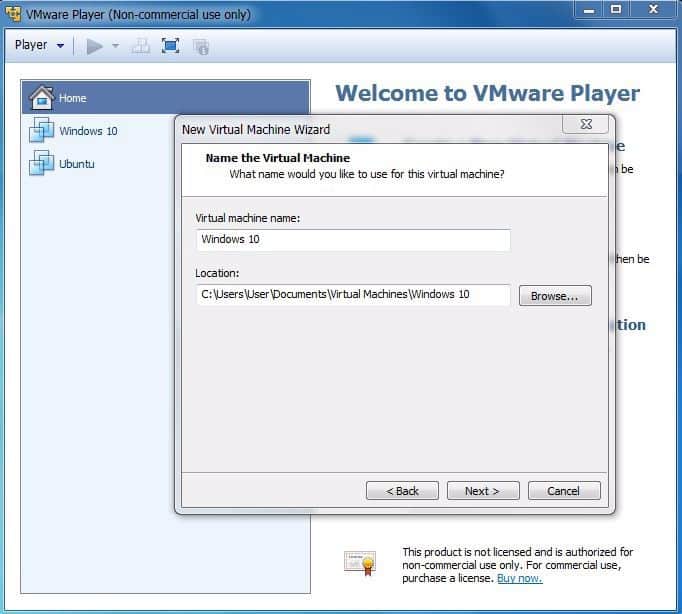Click the 'Name the Virtual Machine' heading
682x614 pixels.
coord(277,158)
